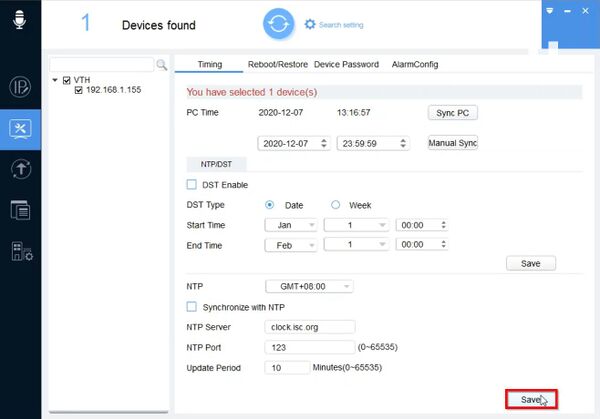This screenshot has height=419, width=600.
Task: Click the PC Time date 2020-12-07
Action: coord(280,112)
